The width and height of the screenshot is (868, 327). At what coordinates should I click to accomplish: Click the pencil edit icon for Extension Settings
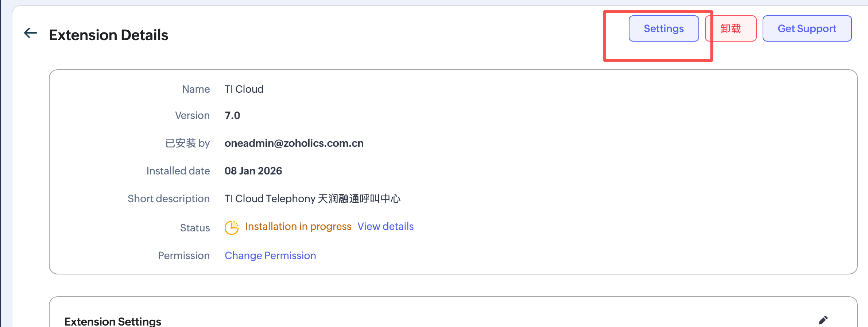coord(823,320)
